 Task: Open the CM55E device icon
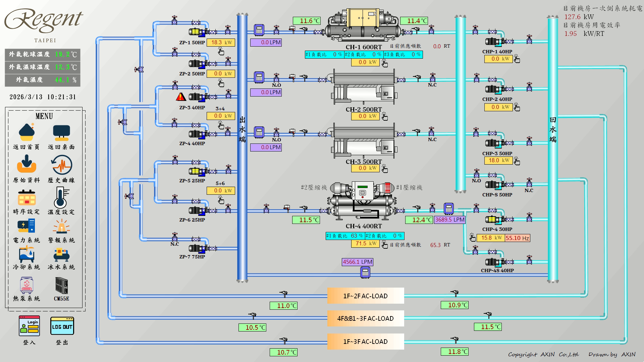coord(61,286)
